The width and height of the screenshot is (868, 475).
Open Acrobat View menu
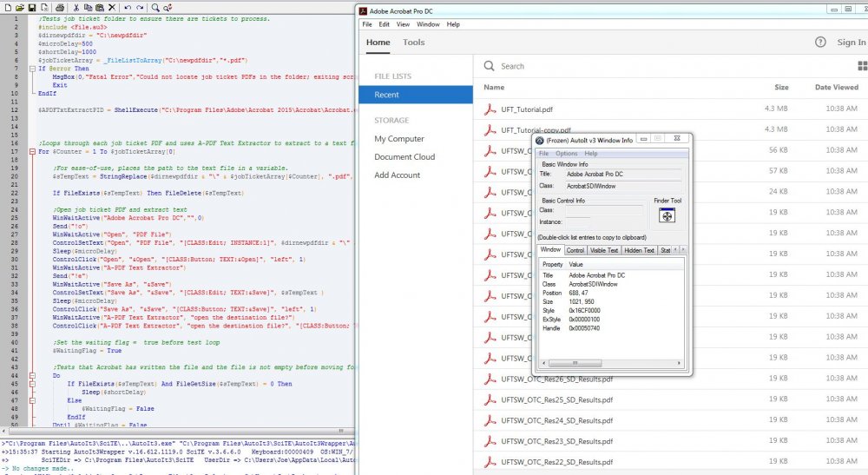403,24
